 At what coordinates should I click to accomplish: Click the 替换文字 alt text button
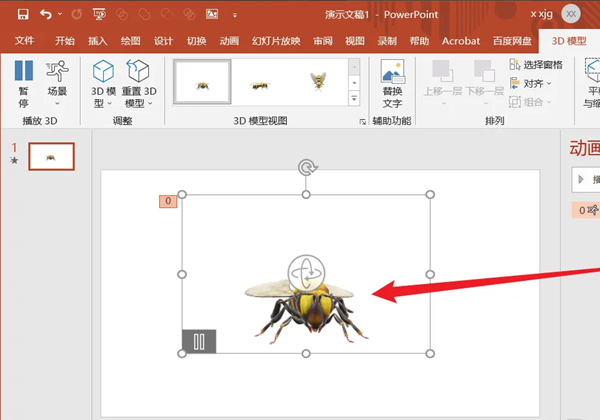[392, 83]
